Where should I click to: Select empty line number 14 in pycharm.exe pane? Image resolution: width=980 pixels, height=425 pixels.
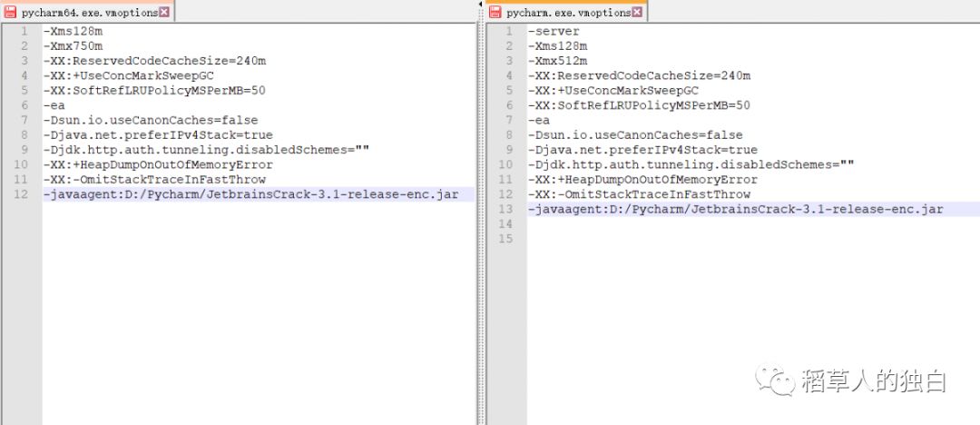pos(505,224)
